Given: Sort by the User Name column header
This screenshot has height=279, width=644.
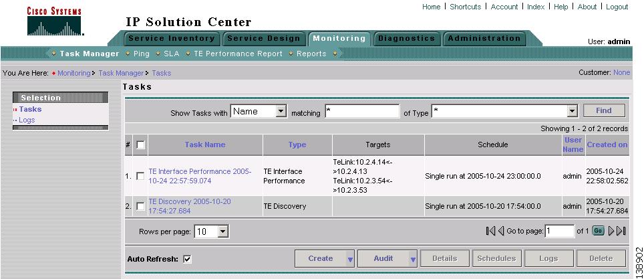Looking at the screenshot, I should [x=573, y=145].
